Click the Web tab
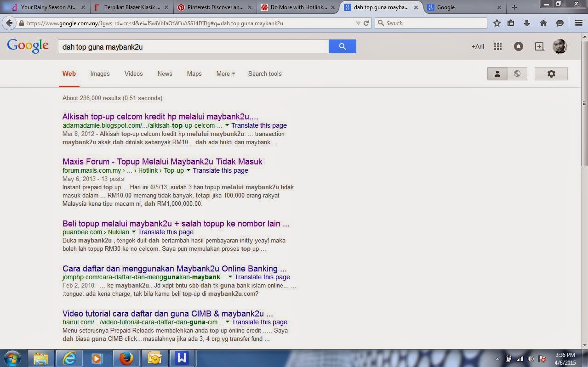The width and height of the screenshot is (588, 367). (x=69, y=73)
